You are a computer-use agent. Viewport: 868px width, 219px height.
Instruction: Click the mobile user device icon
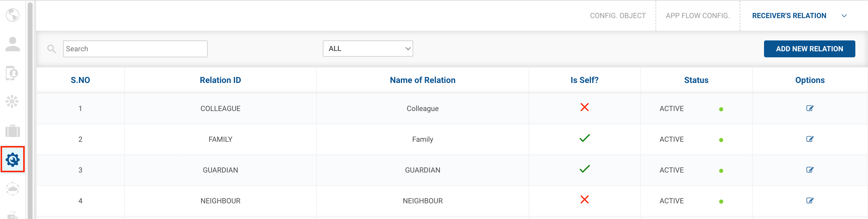pyautogui.click(x=12, y=73)
